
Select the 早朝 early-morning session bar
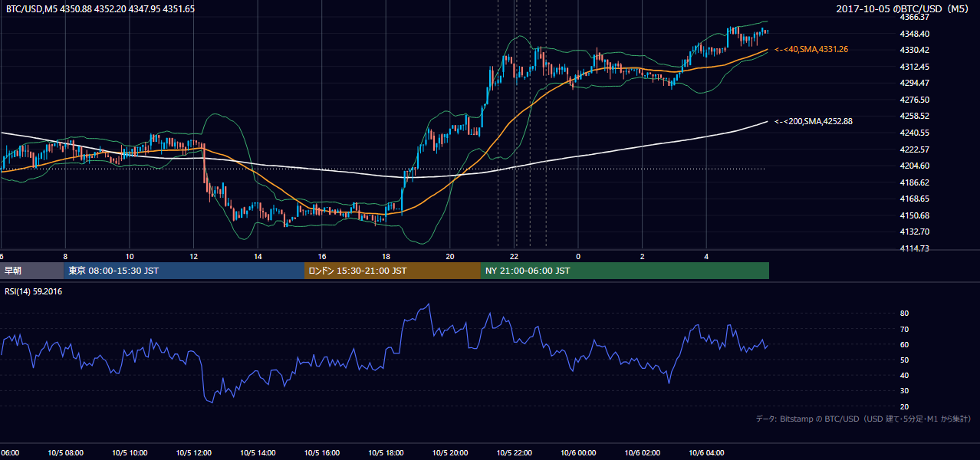coord(32,271)
